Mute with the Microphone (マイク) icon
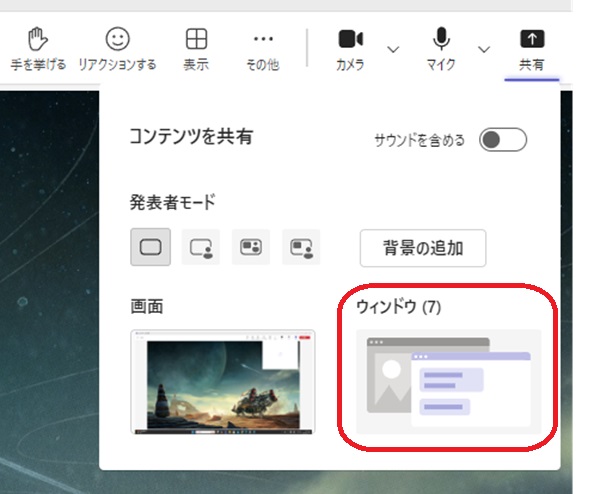 click(x=440, y=40)
